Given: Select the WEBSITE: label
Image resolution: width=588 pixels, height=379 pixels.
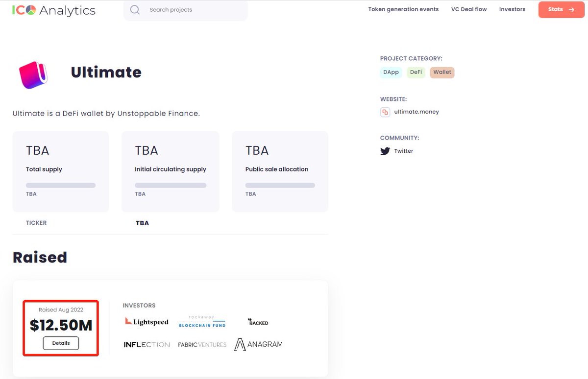Looking at the screenshot, I should pos(393,99).
